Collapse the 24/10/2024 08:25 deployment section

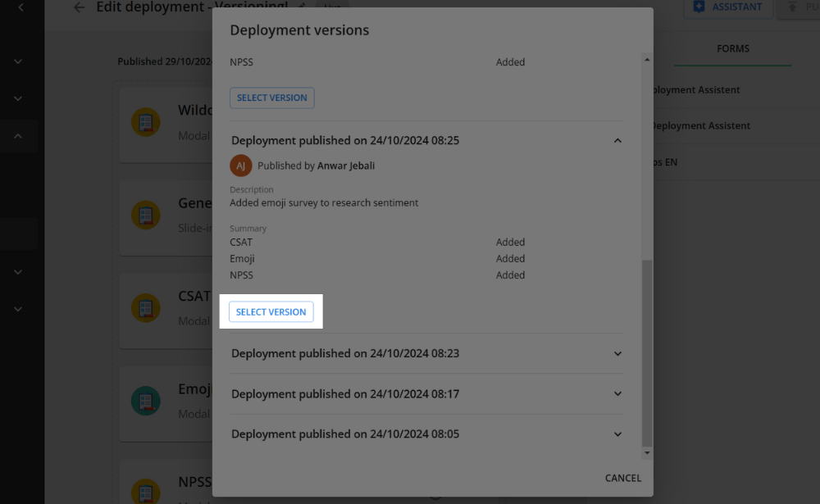617,141
